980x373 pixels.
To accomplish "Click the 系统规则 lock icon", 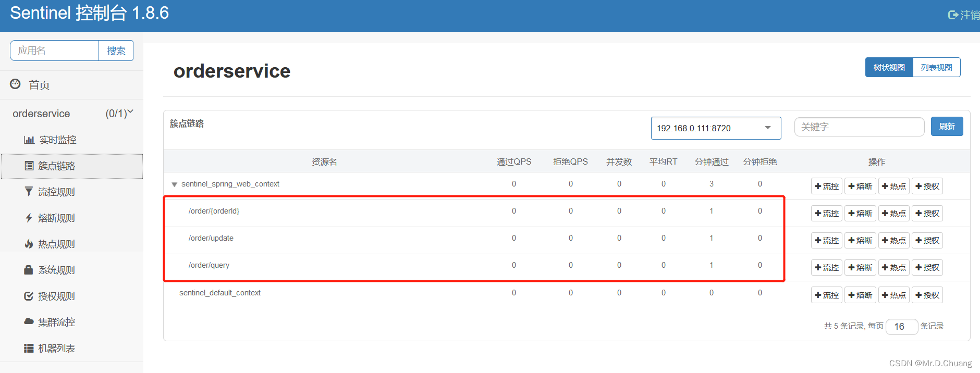I will pos(29,270).
